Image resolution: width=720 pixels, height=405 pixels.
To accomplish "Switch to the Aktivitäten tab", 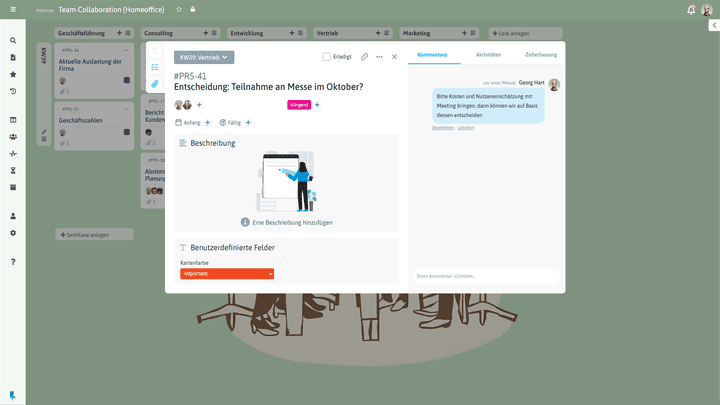I will 489,54.
